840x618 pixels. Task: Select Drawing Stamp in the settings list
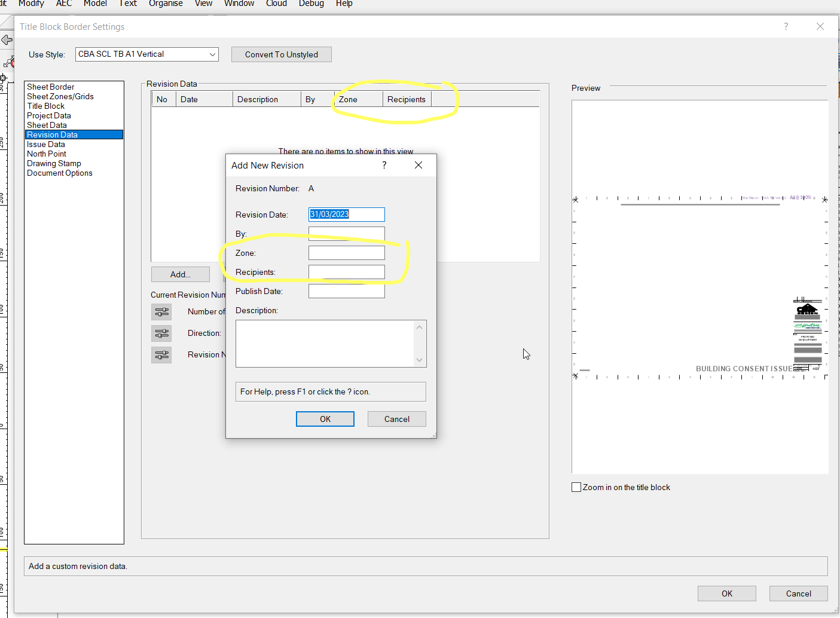click(54, 163)
